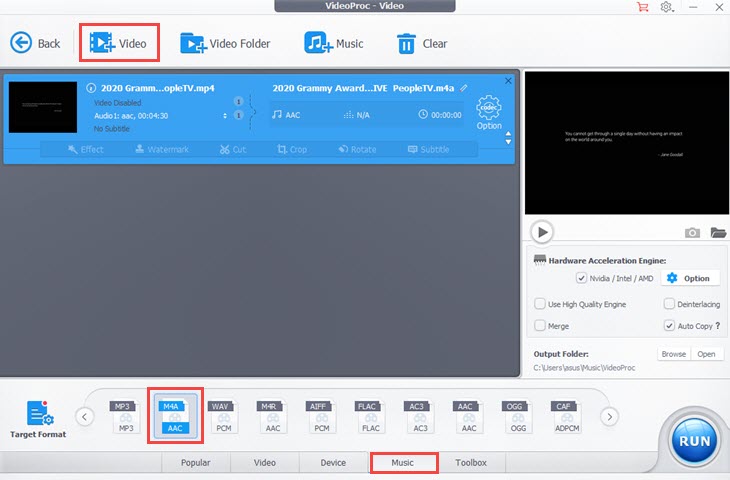Enable Use High Quality Engine
This screenshot has width=730, height=480.
click(x=540, y=304)
